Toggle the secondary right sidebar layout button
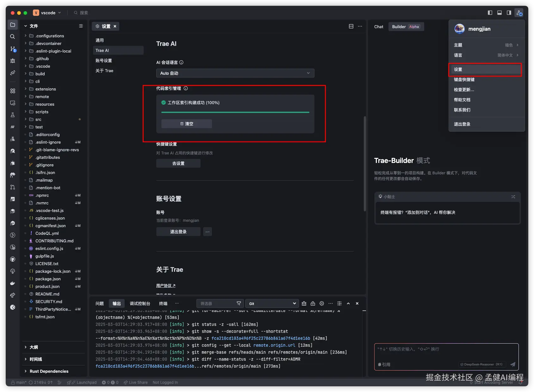The height and width of the screenshot is (392, 534). point(509,13)
